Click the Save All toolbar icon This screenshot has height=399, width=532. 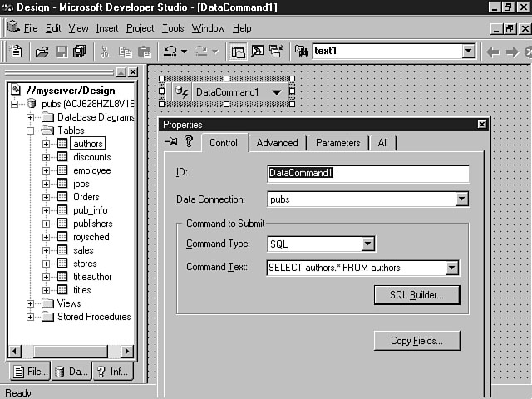tap(79, 52)
